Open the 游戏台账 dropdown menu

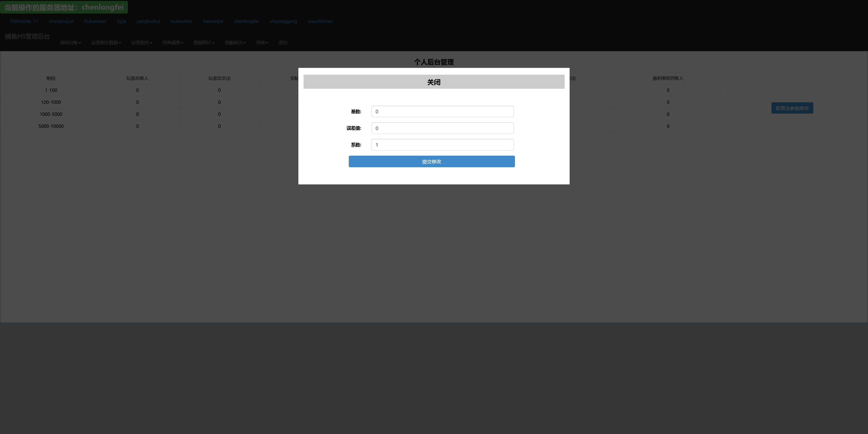tap(70, 43)
